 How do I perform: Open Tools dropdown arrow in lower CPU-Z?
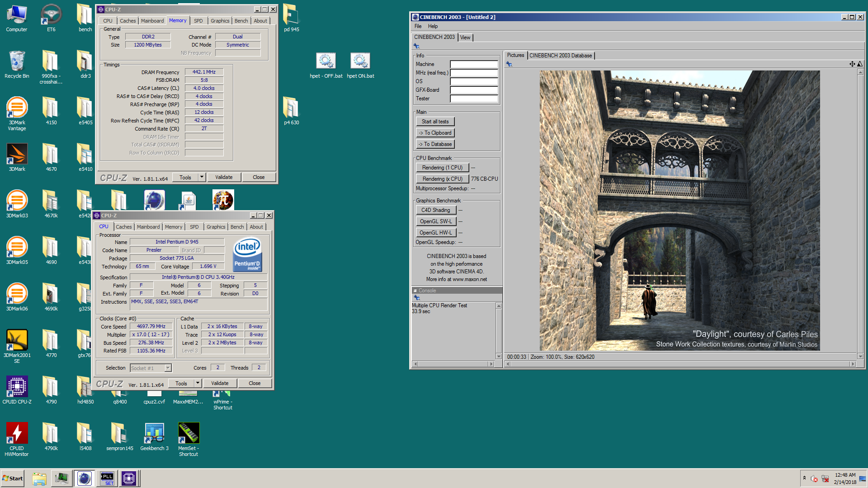click(198, 383)
